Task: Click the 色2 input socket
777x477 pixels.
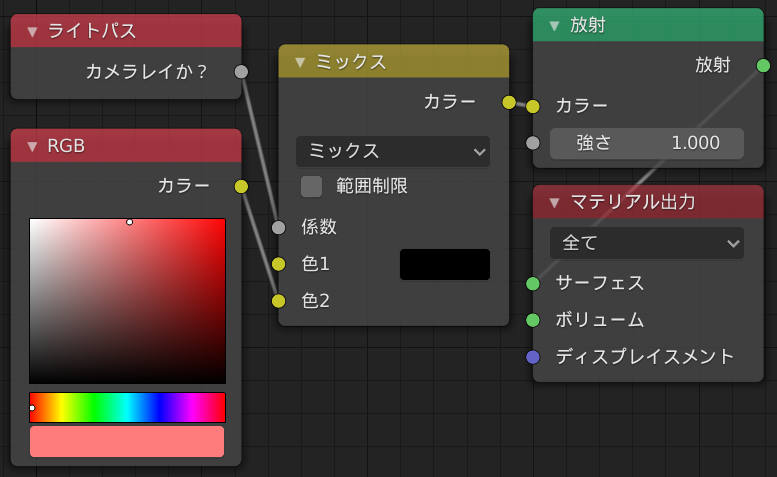Action: [278, 301]
